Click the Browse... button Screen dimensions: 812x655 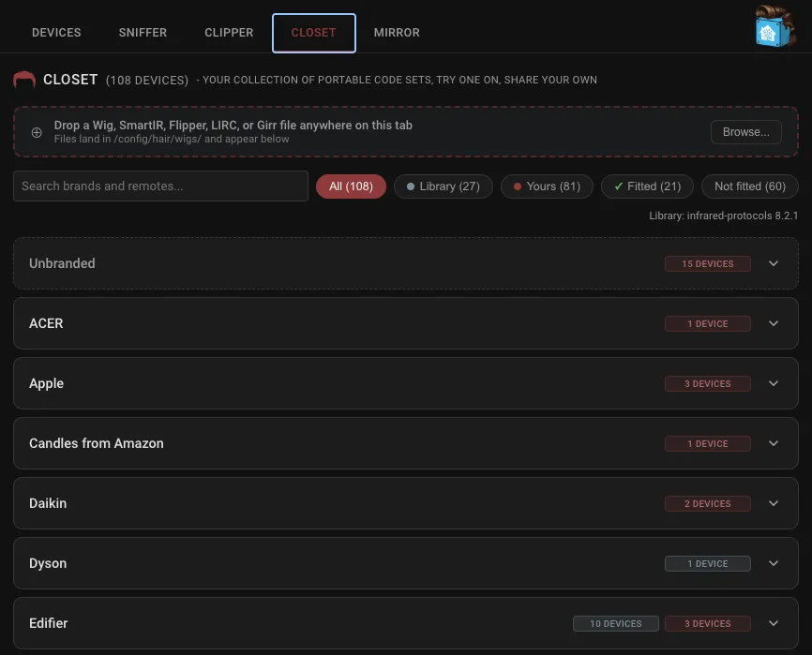[x=745, y=132]
